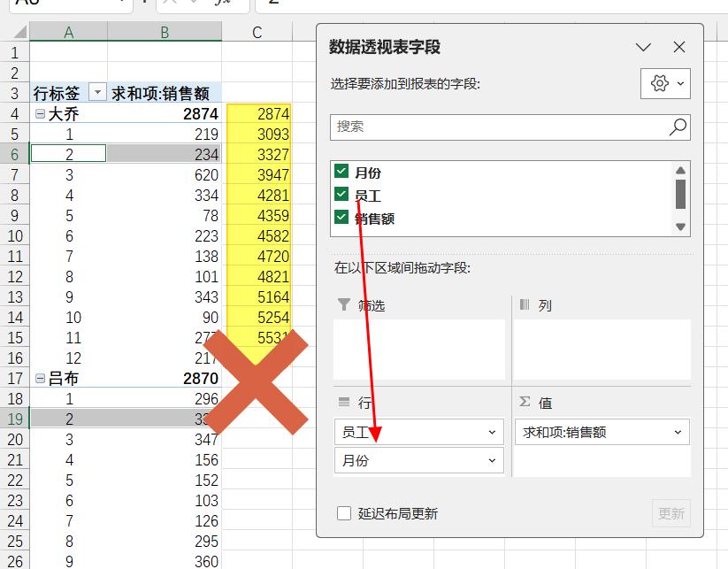Open the pane options chevron menu

pos(643,47)
